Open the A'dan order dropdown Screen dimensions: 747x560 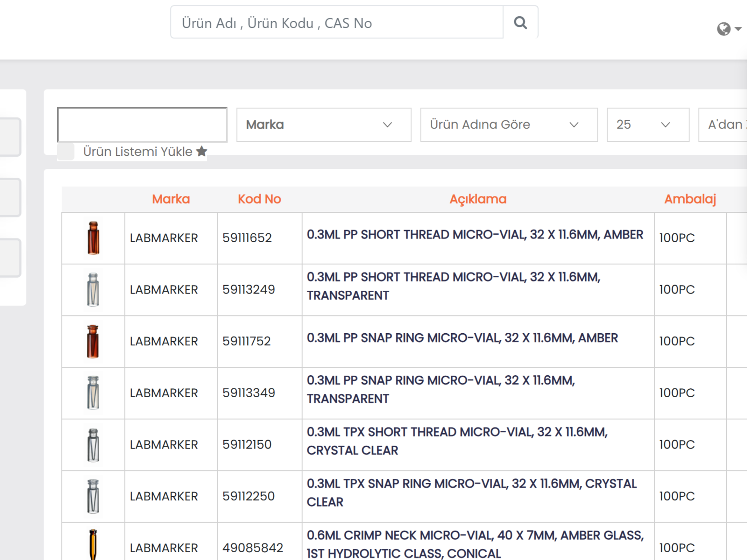724,125
